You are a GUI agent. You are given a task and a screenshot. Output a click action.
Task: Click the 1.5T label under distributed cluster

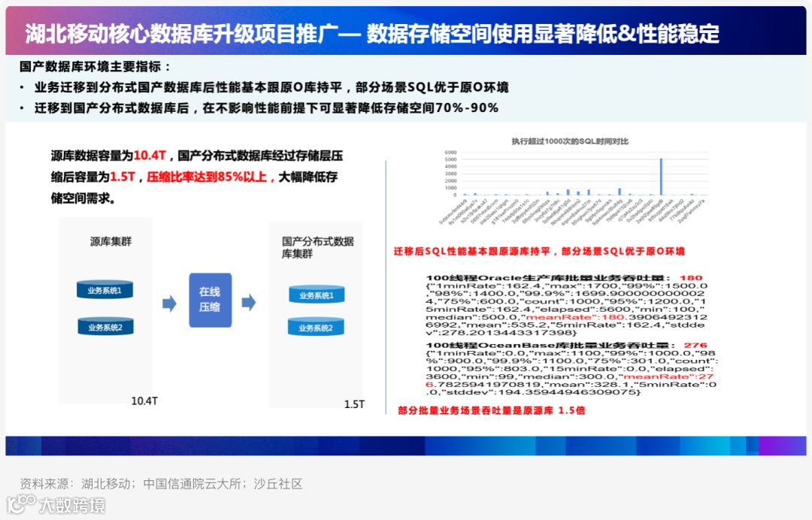(354, 404)
